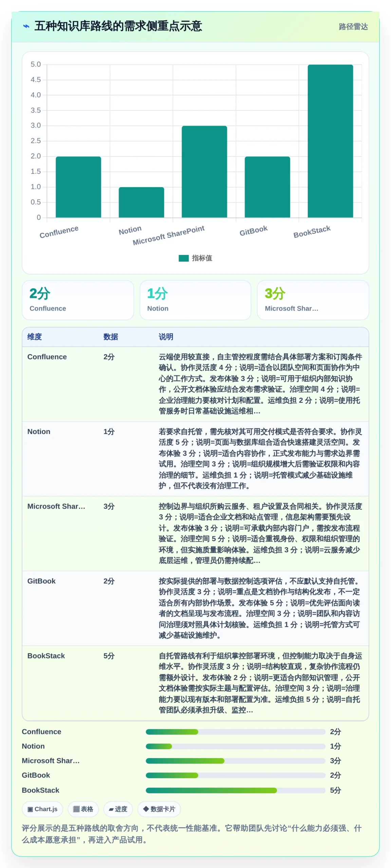391x868 pixels.
Task: Select the BookStack row name in table
Action: [x=46, y=656]
